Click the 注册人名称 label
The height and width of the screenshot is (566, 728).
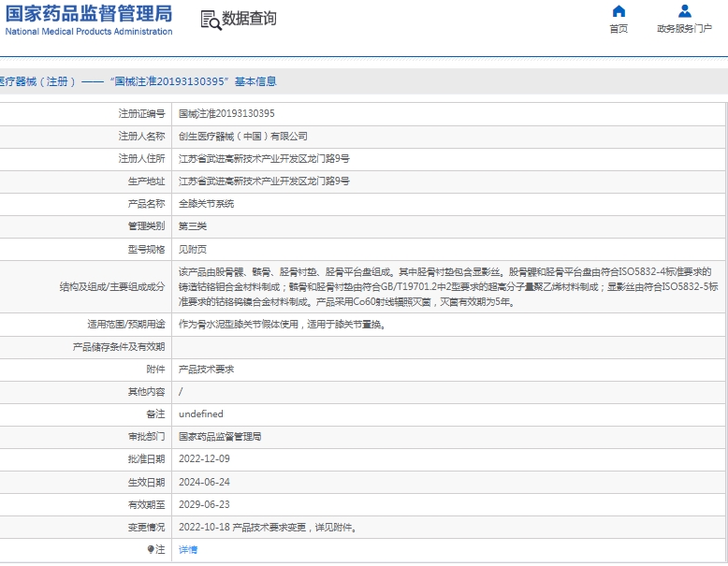(x=141, y=137)
